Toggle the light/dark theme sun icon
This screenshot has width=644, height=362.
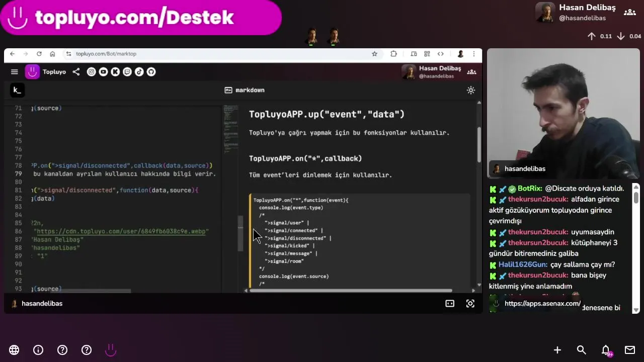pos(471,90)
